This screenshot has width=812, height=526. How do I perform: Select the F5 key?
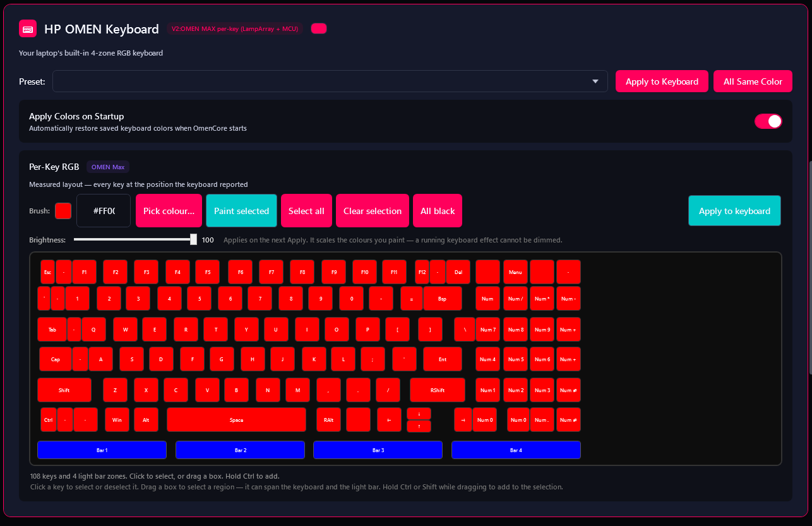(x=207, y=272)
